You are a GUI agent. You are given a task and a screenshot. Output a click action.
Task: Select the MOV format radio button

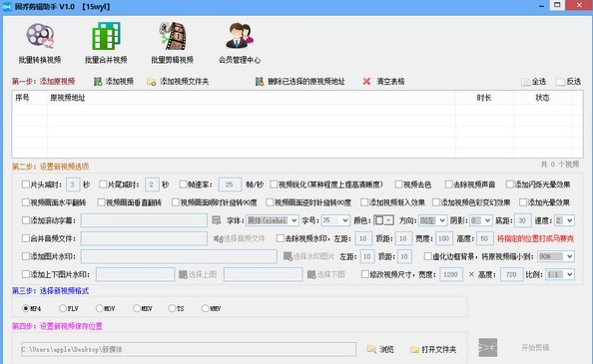(100, 308)
